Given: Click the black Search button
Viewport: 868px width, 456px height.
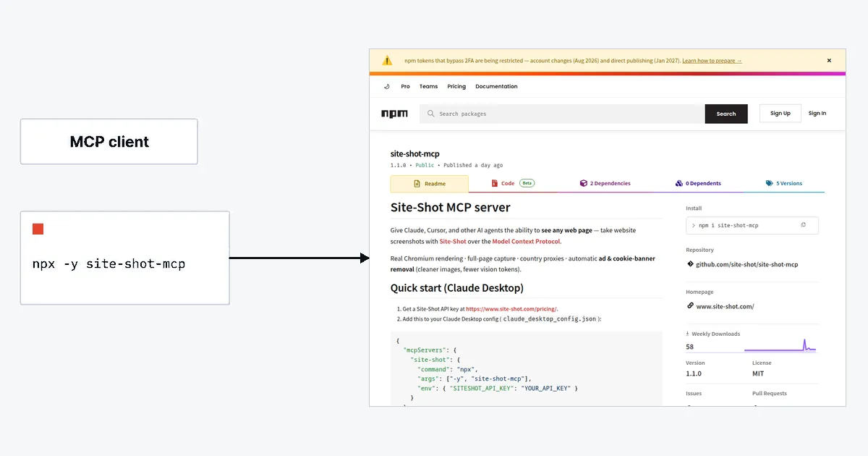Looking at the screenshot, I should coord(726,114).
